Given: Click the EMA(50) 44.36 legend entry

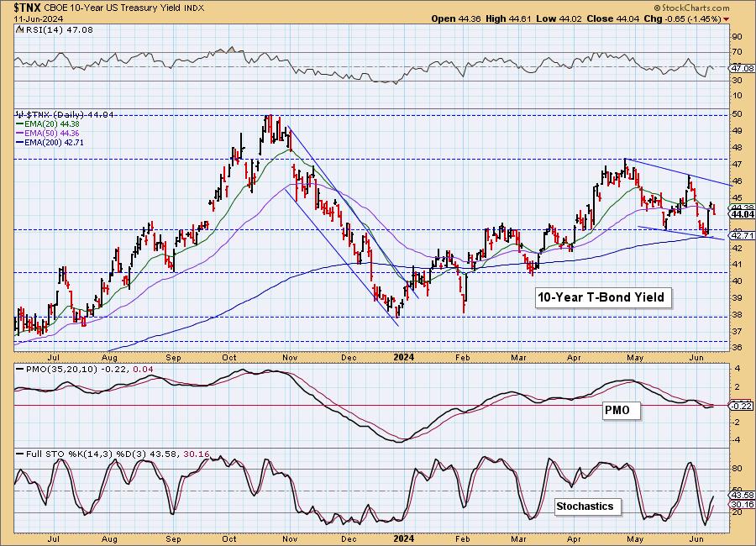Looking at the screenshot, I should 47,133.
